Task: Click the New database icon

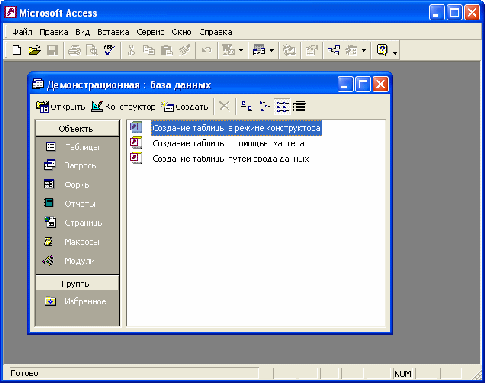Action: [x=17, y=50]
